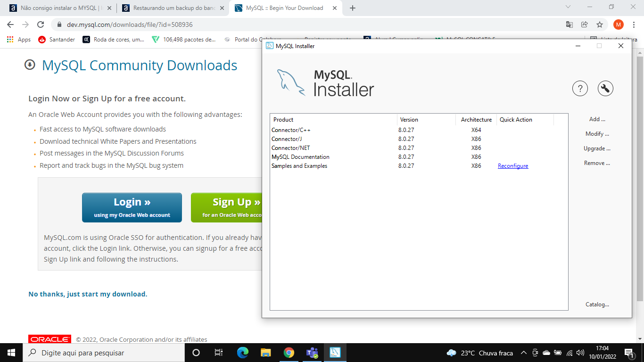
Task: Open clock showing 17:04 10/01/2022
Action: (x=602, y=353)
